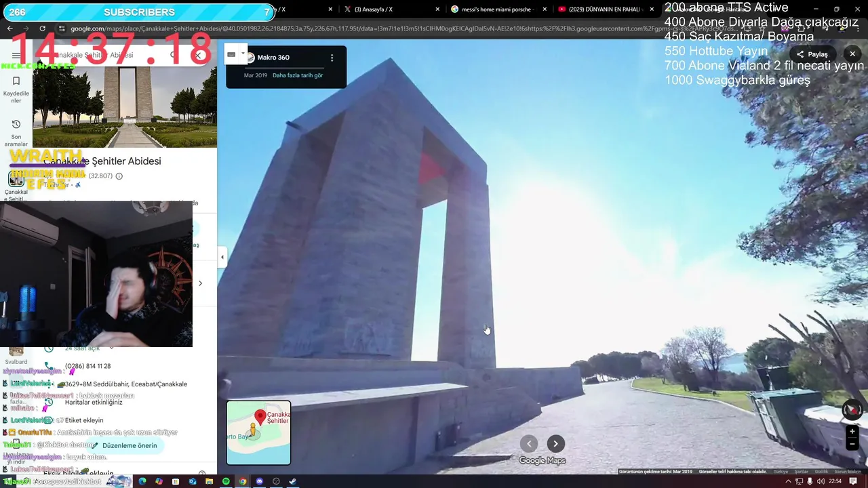Go back with the browser back arrow
Viewport: 868px width, 488px height.
coord(9,28)
